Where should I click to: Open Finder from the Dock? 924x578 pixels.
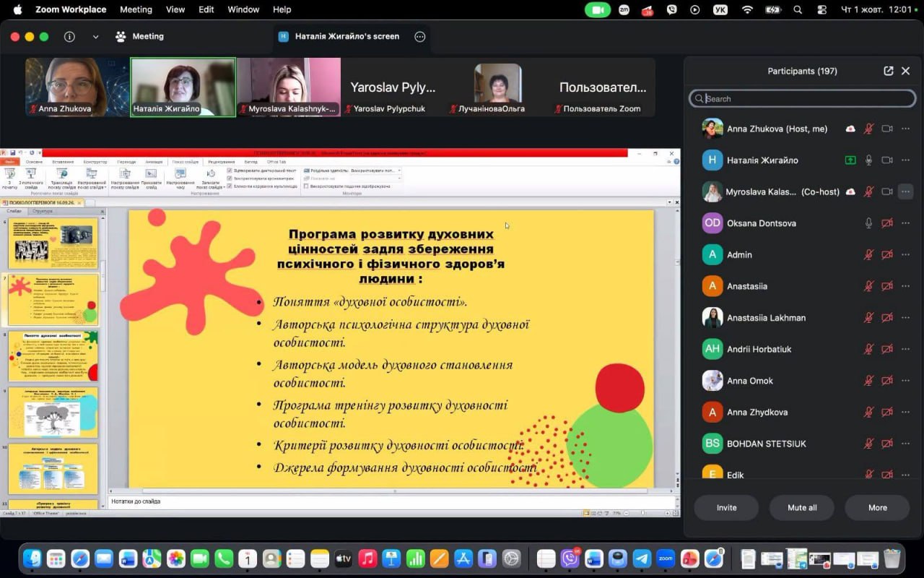[x=32, y=558]
